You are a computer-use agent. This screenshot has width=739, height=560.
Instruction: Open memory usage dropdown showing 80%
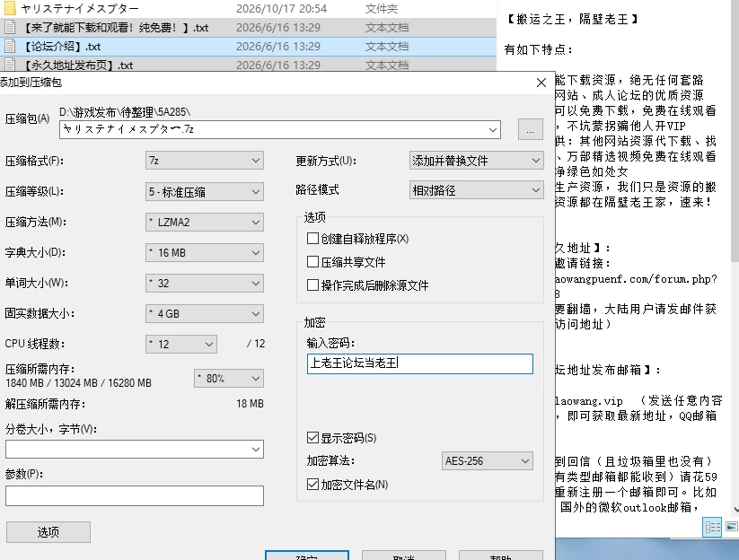[x=229, y=378]
